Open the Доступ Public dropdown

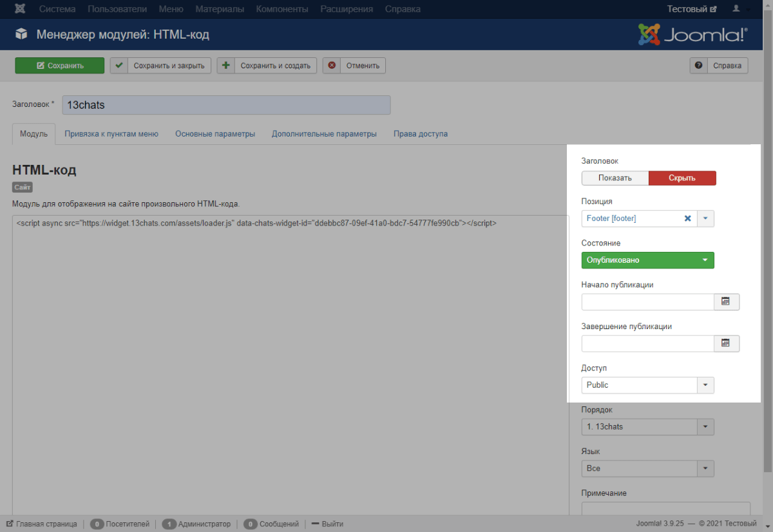pyautogui.click(x=647, y=385)
